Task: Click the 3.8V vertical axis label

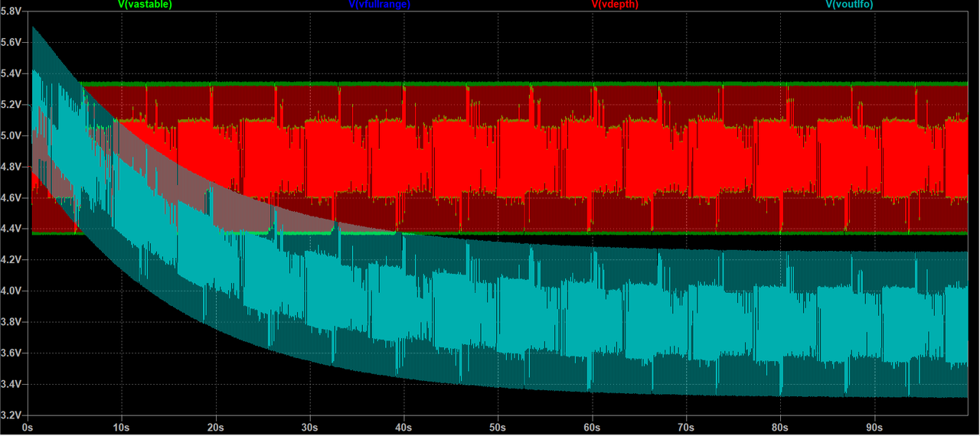Action: click(x=11, y=322)
